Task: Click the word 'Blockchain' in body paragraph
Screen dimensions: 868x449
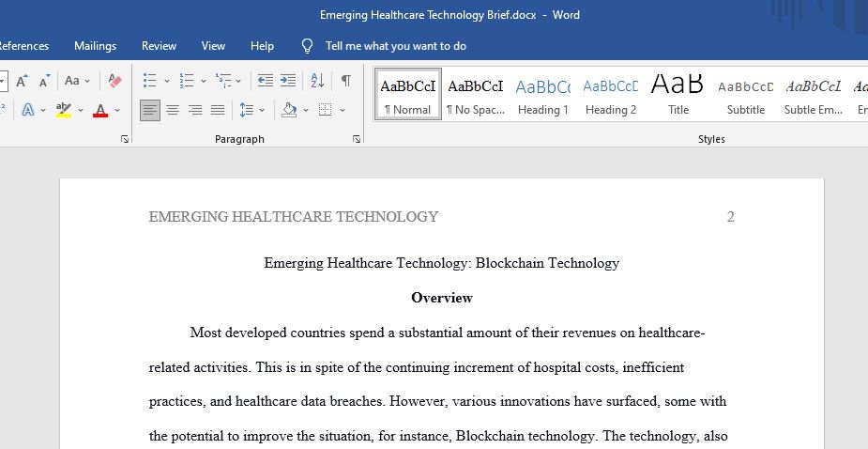Action: tap(491, 436)
